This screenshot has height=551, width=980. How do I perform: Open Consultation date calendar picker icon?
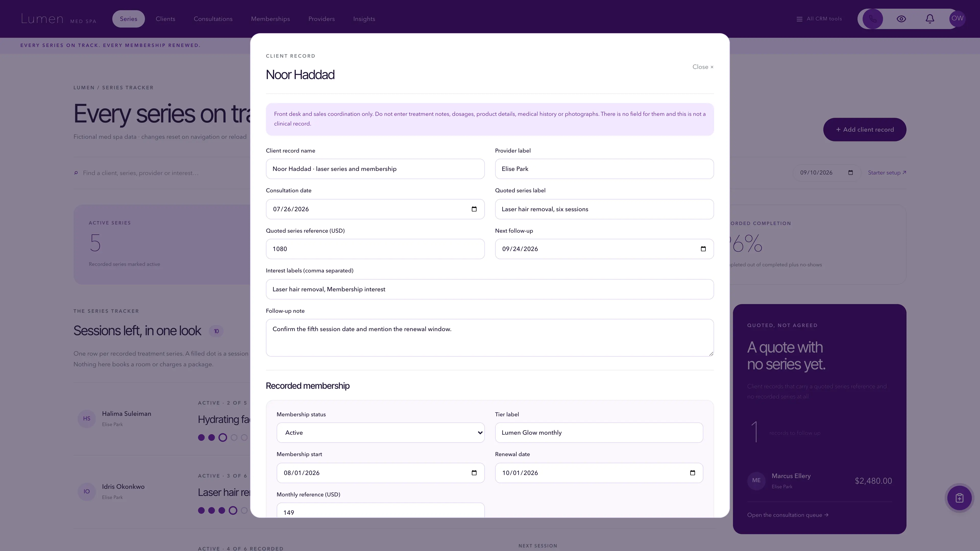474,209
